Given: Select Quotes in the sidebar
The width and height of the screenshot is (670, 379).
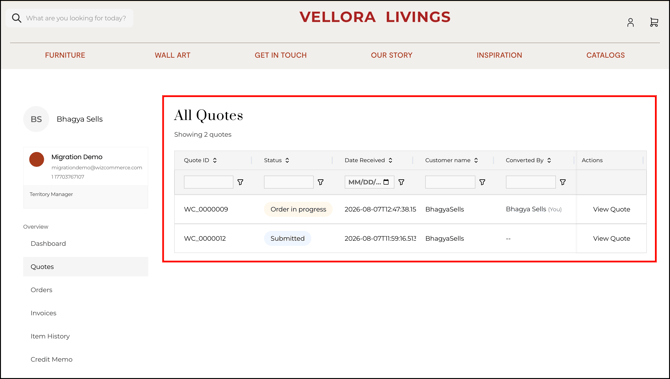Looking at the screenshot, I should pyautogui.click(x=85, y=267).
